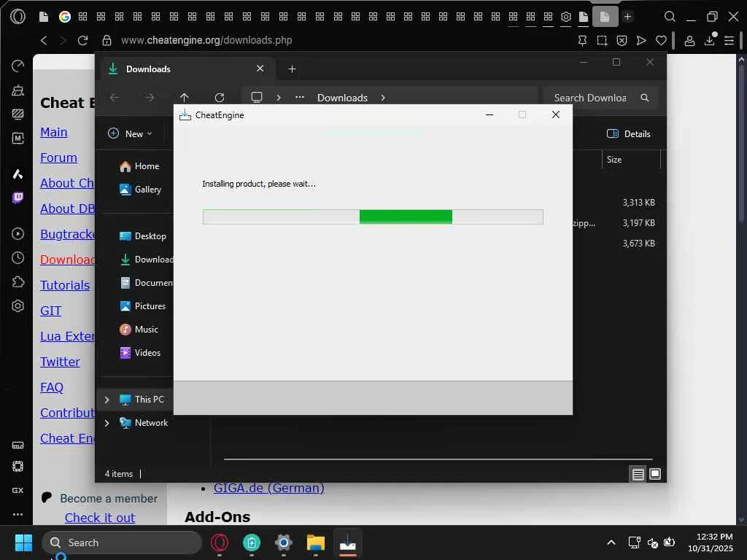The height and width of the screenshot is (560, 747).
Task: Select Home in File Explorer navigation
Action: pos(139,166)
